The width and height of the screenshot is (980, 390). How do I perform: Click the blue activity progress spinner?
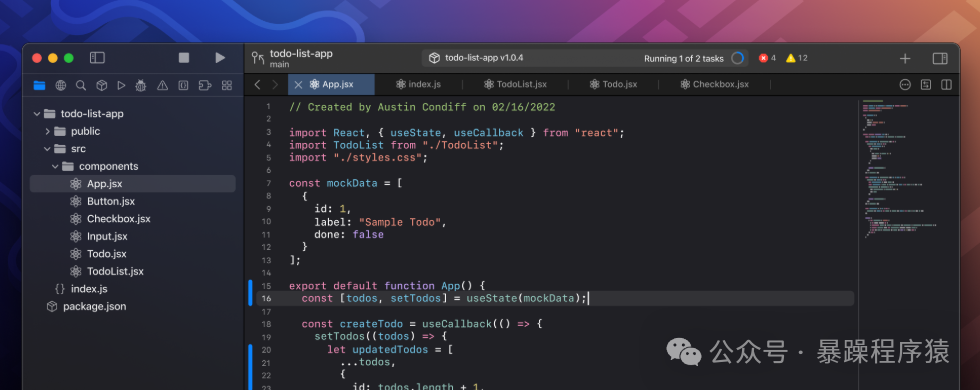(x=738, y=58)
